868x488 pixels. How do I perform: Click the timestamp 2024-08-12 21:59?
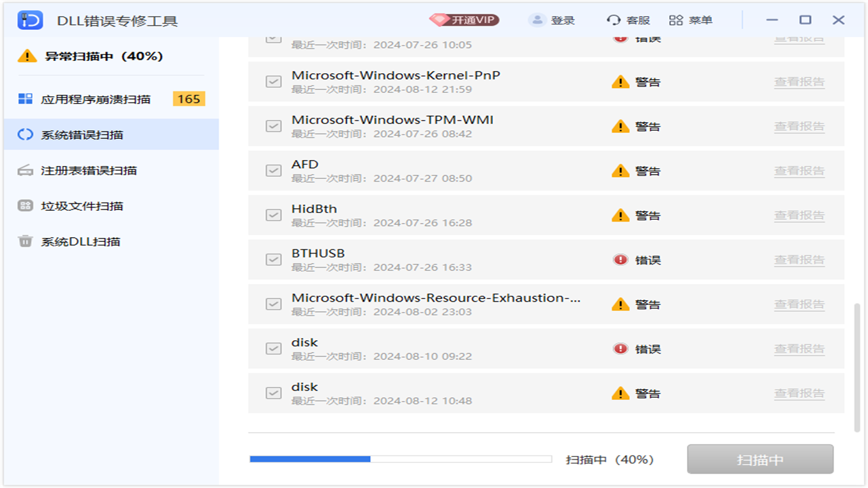coord(422,89)
